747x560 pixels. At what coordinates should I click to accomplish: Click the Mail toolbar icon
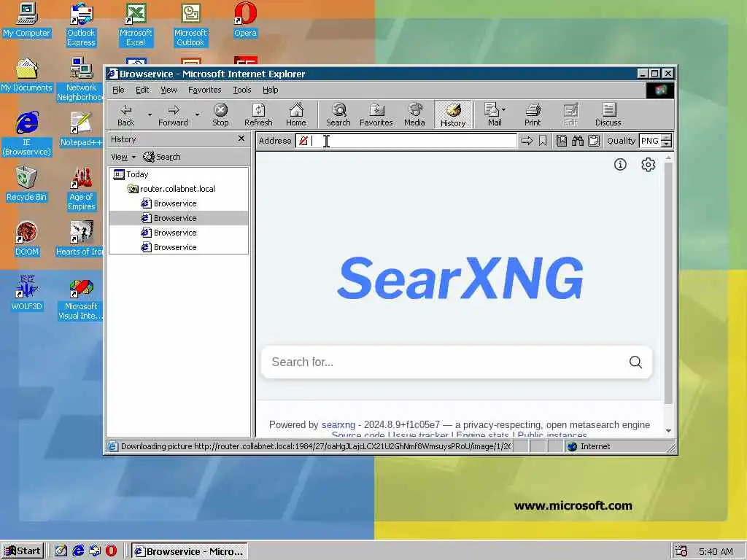click(x=492, y=114)
